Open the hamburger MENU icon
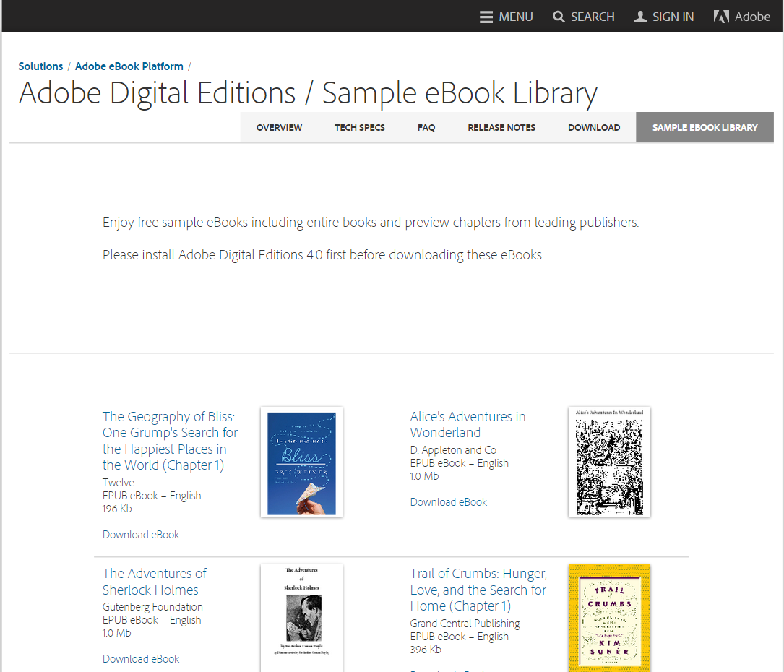Screen dimensions: 784x672 (x=487, y=16)
